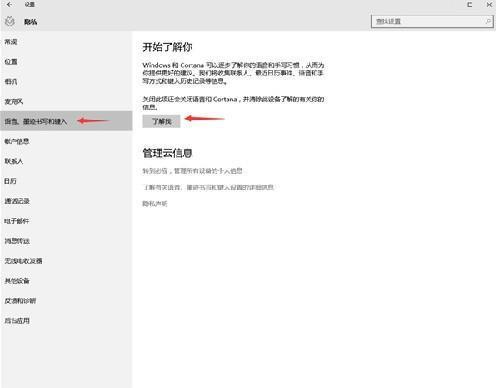Open the 常规 privacy category
The image size is (496, 388).
coord(11,42)
